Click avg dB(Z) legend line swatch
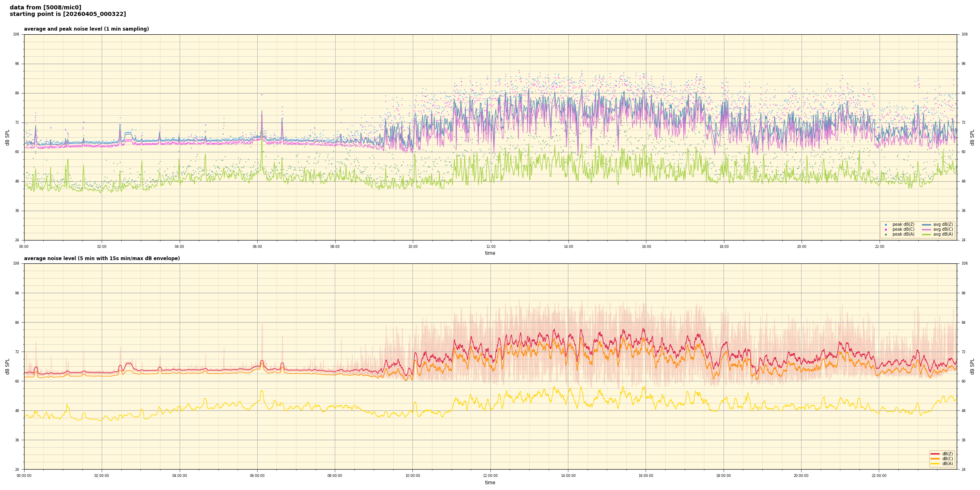980x490 pixels. (926, 225)
